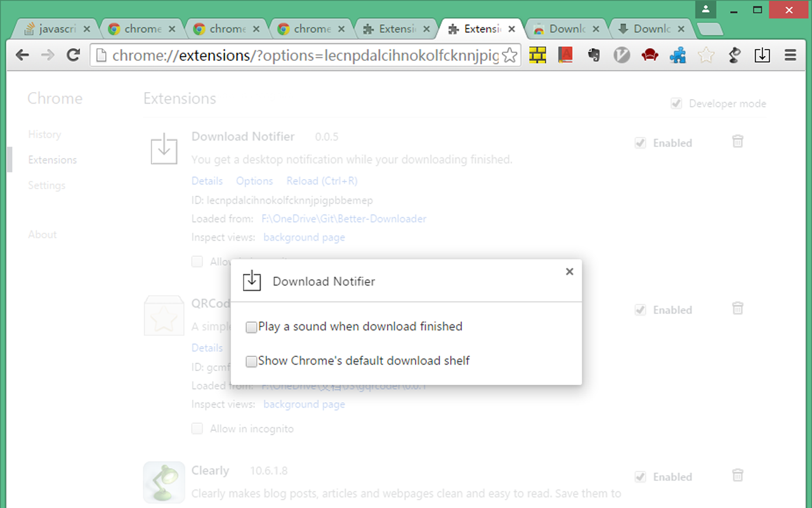
Task: Toggle the QRCode extension's Allow in incognito
Action: tap(197, 429)
